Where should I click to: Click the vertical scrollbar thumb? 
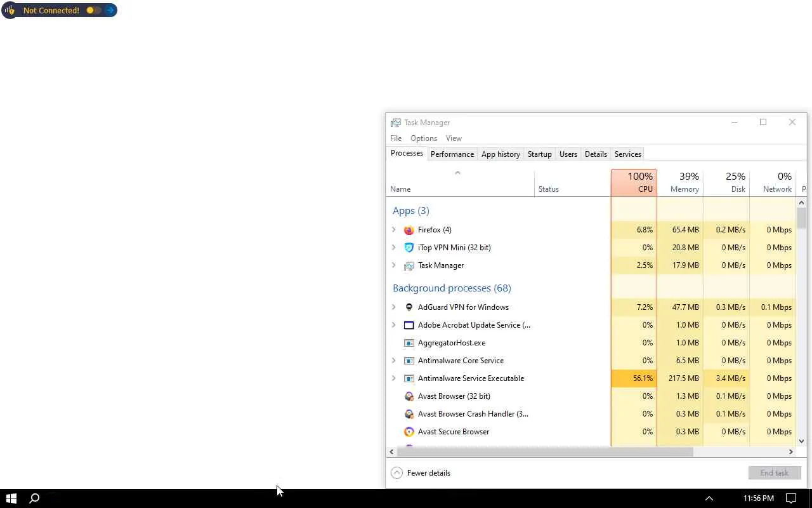click(802, 218)
